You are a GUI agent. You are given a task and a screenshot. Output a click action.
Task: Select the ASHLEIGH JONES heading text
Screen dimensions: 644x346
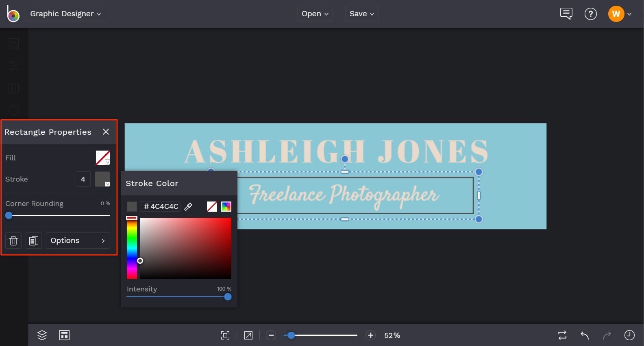336,151
